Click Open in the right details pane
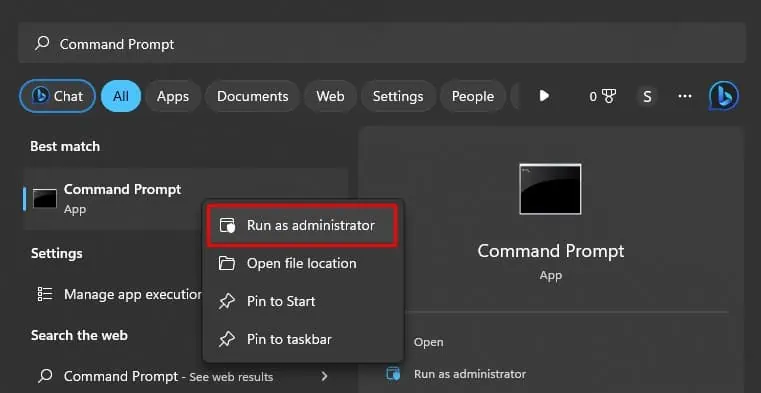This screenshot has height=393, width=761. (x=429, y=342)
